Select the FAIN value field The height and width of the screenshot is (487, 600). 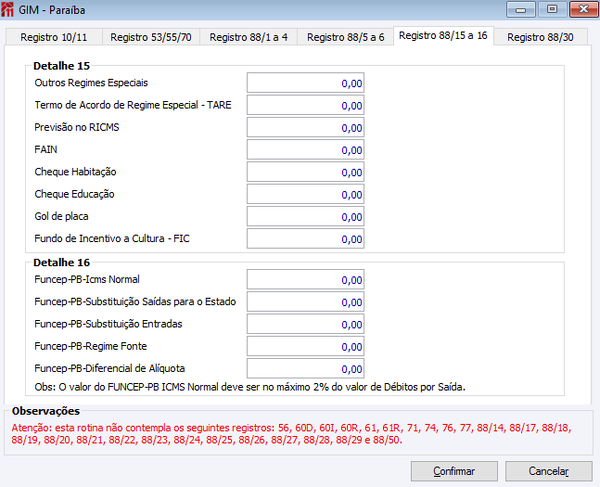click(x=305, y=149)
